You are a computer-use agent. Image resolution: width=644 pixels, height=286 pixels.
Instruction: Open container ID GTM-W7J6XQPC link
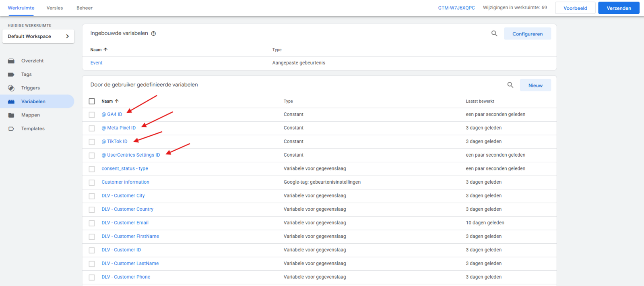point(456,8)
